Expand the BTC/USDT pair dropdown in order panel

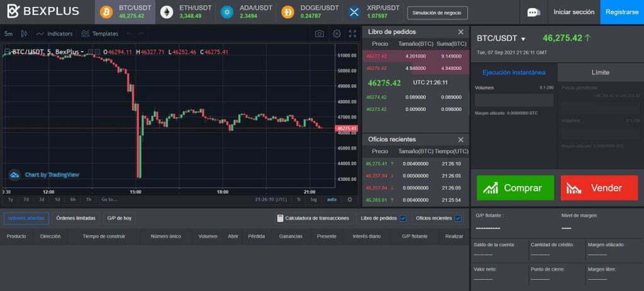(523, 39)
